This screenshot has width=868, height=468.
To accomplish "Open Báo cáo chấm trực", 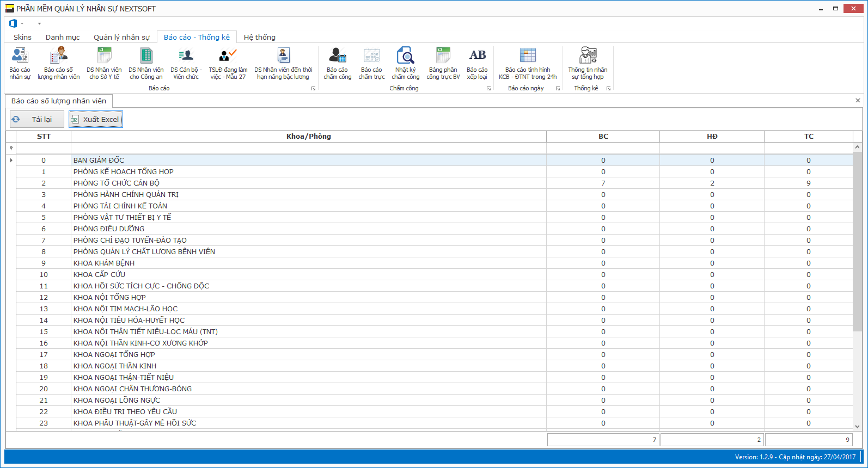I will [372, 64].
